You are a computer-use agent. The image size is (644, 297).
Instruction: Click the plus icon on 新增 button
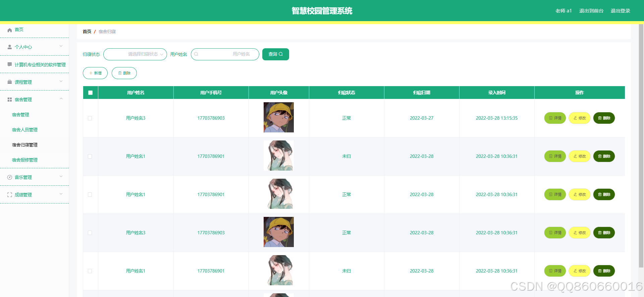coord(91,73)
